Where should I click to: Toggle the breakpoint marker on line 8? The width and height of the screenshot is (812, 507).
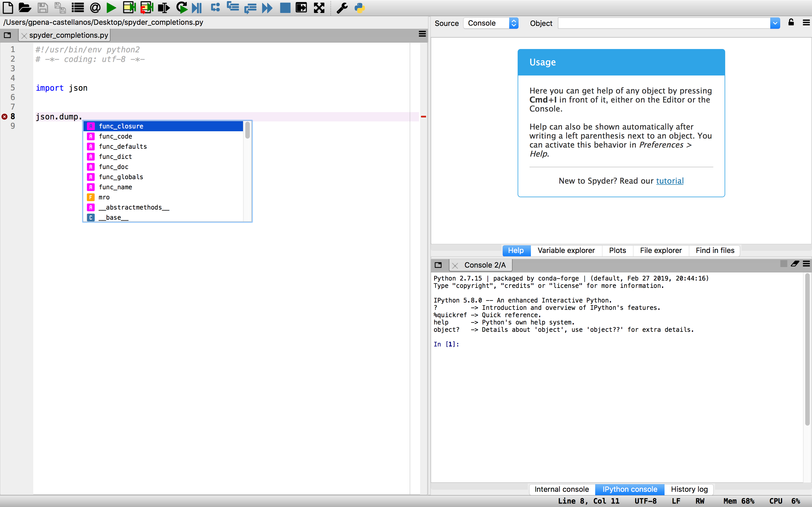(5, 117)
